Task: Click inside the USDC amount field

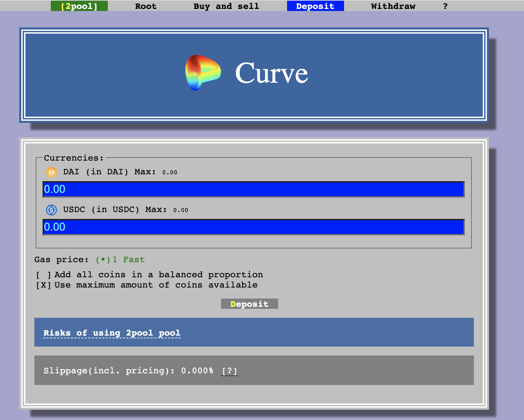Action: [x=253, y=227]
